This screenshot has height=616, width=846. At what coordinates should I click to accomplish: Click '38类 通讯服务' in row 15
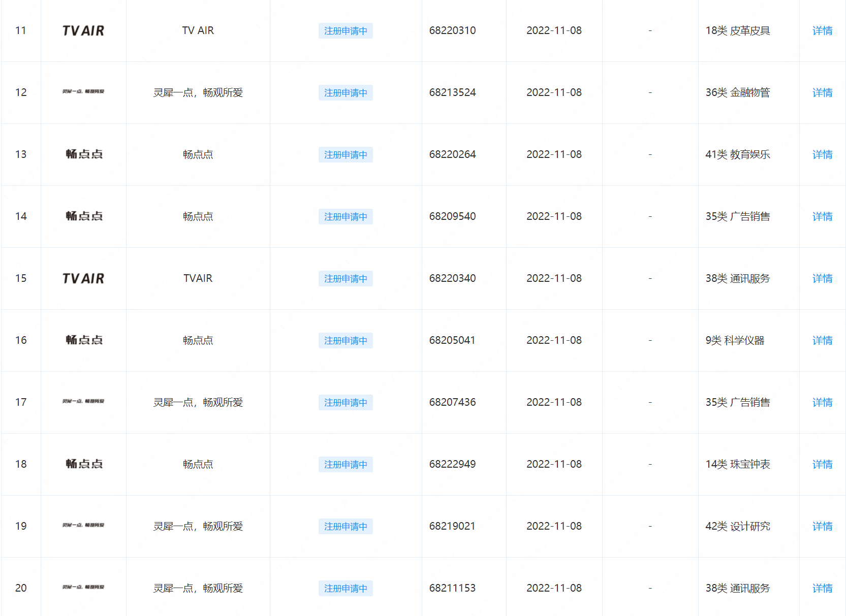[x=738, y=278]
